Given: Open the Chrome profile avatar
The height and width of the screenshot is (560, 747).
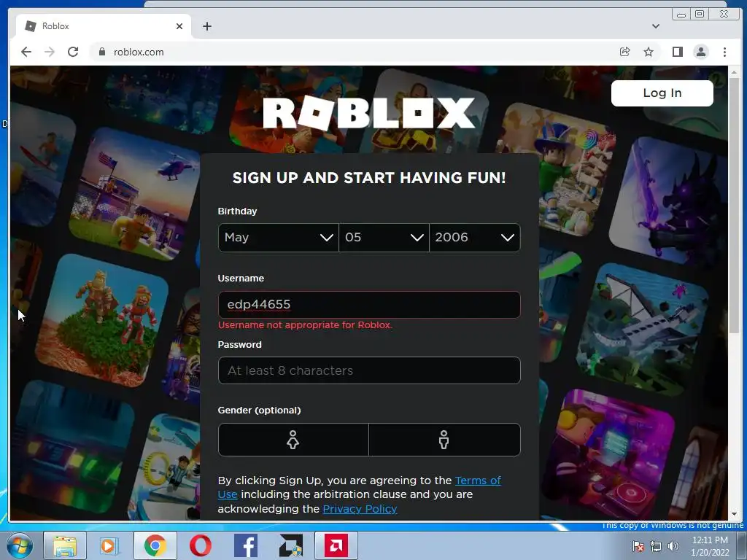Looking at the screenshot, I should click(x=701, y=52).
